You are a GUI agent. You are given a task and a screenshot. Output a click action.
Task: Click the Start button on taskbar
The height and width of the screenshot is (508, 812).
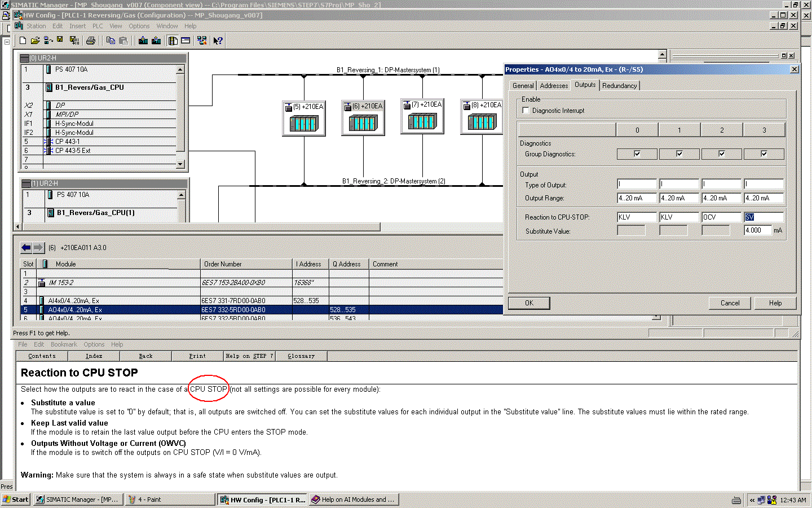pyautogui.click(x=16, y=500)
